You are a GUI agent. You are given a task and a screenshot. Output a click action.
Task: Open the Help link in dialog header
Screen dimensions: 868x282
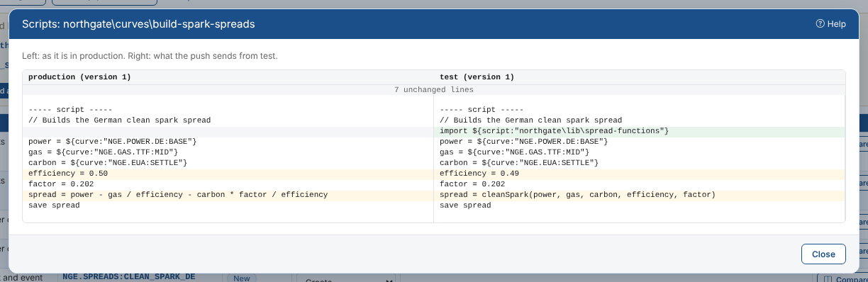click(830, 24)
